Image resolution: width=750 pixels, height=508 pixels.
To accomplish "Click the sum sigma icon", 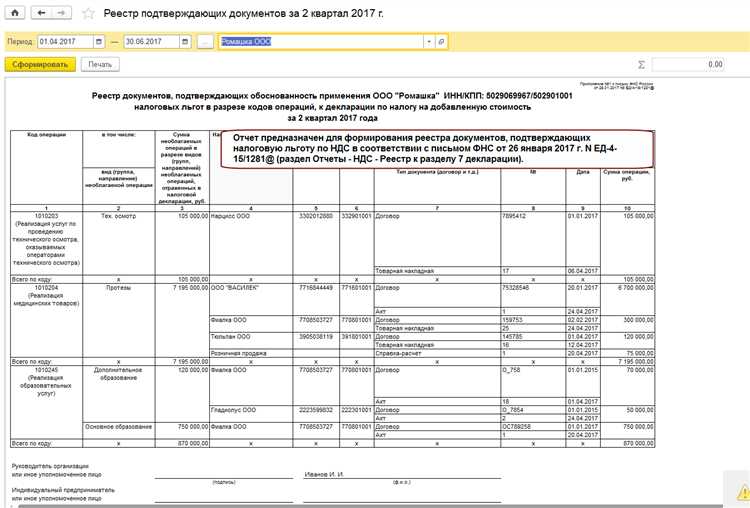I will [x=641, y=64].
